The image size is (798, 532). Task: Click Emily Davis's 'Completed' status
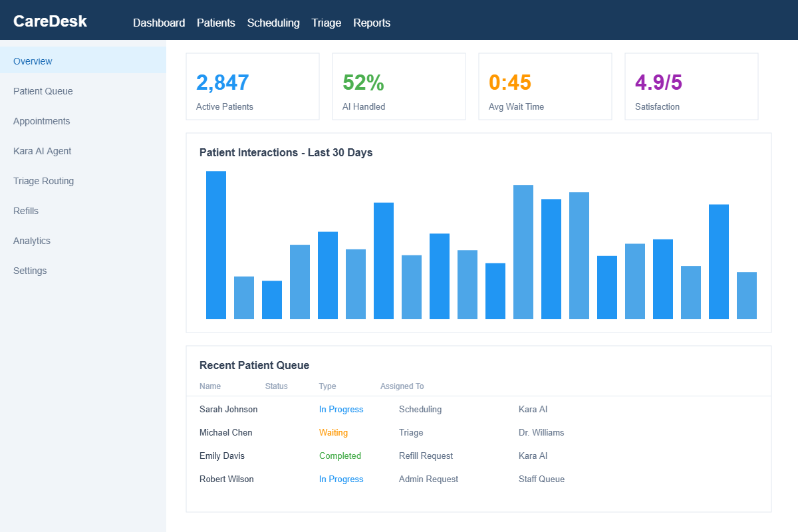click(340, 456)
